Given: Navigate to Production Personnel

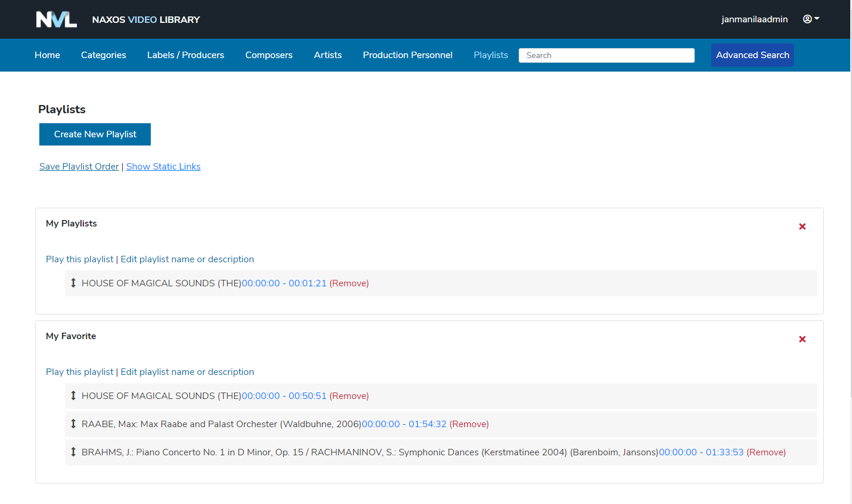Looking at the screenshot, I should click(x=407, y=55).
